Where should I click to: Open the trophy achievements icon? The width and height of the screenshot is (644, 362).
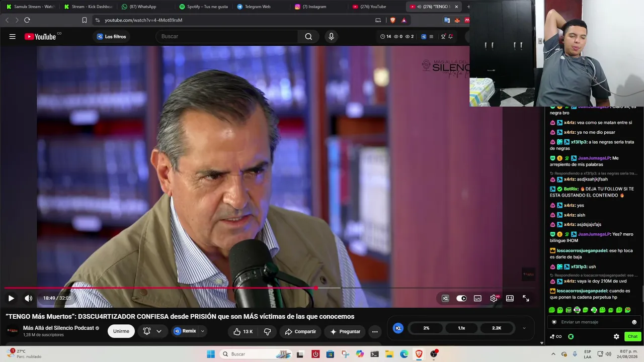(443, 36)
